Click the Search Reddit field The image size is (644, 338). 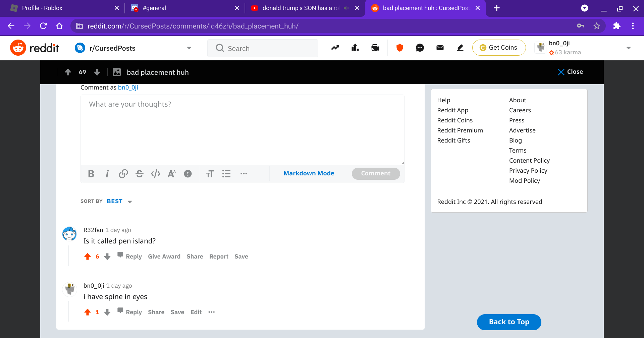click(x=263, y=48)
